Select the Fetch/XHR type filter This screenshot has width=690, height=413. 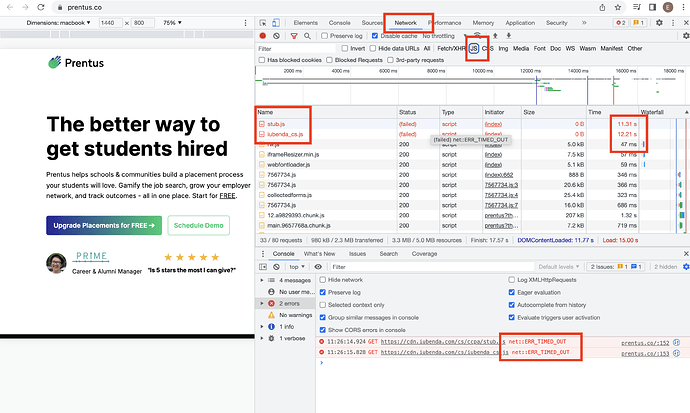pyautogui.click(x=451, y=48)
